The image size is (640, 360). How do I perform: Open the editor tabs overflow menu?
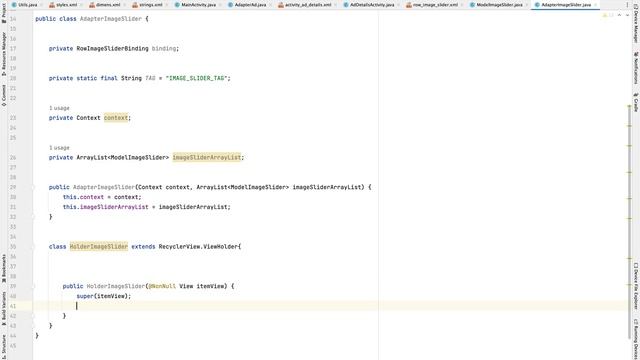[627, 5]
